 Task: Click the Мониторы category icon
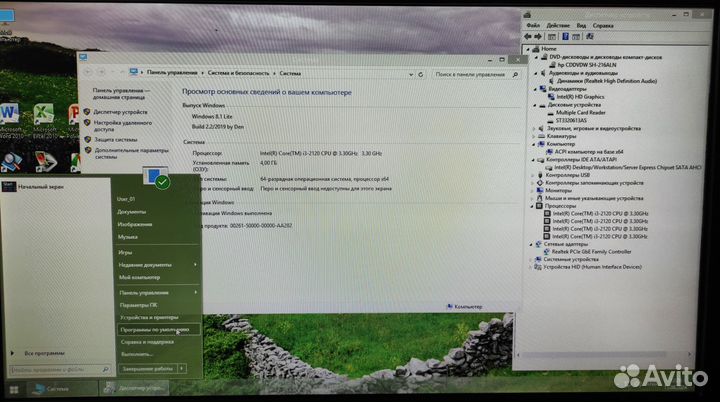[x=540, y=190]
